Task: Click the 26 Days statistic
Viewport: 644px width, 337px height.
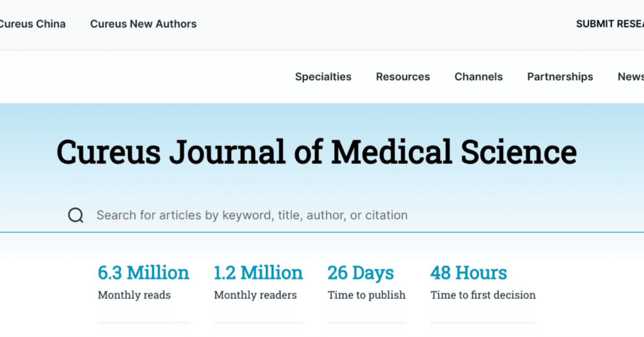Action: (361, 273)
